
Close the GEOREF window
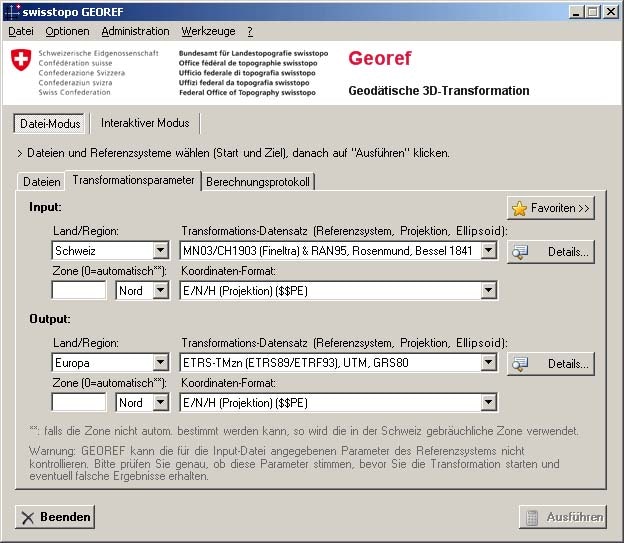tap(610, 12)
